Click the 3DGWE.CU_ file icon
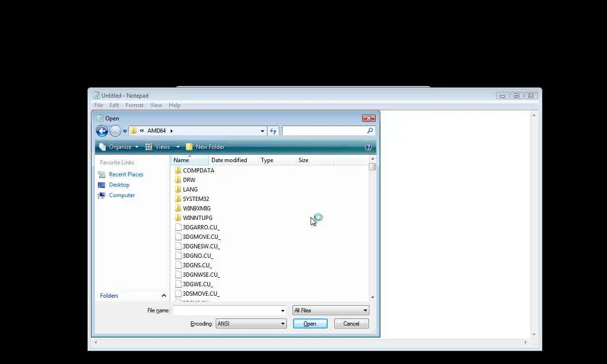 (x=178, y=284)
